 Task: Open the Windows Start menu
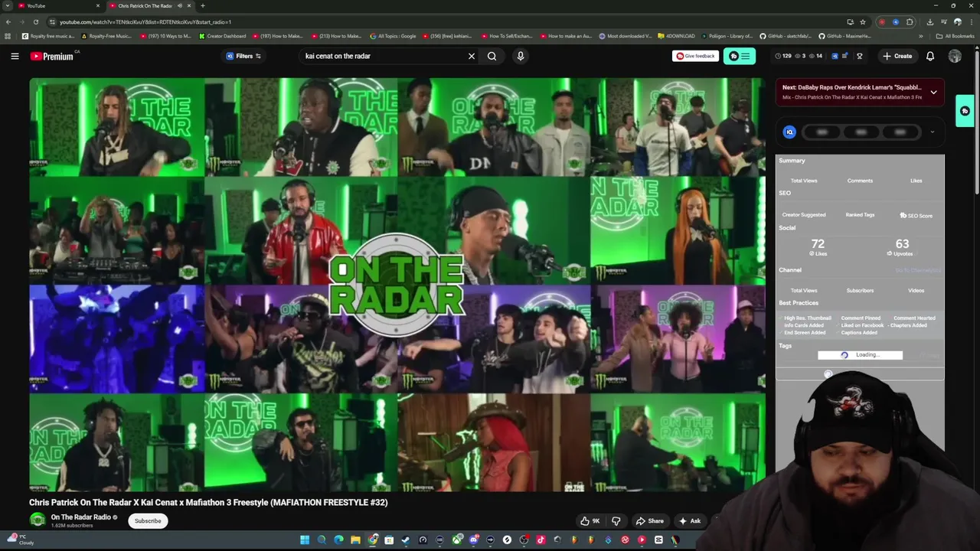pyautogui.click(x=305, y=540)
